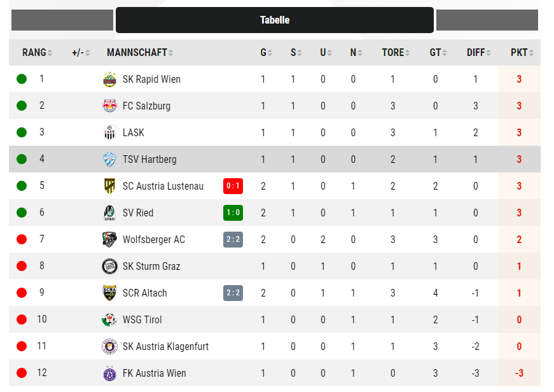Click the WSG Tirol club logo
This screenshot has width=554, height=392.
[109, 319]
